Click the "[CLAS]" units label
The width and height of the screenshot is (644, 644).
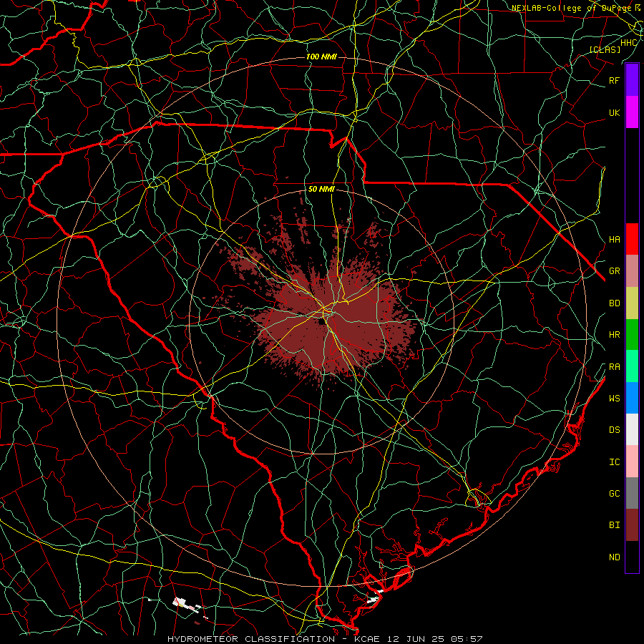[x=605, y=49]
